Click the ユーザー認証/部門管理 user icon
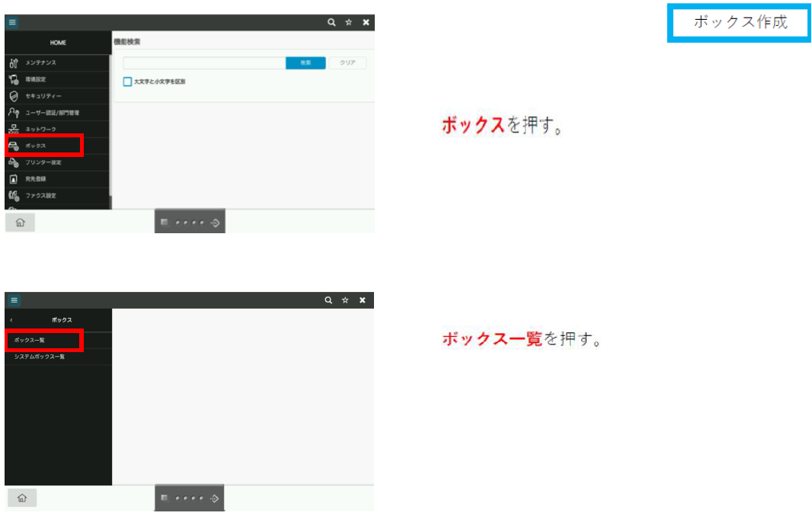This screenshot has height=516, width=812. click(14, 113)
